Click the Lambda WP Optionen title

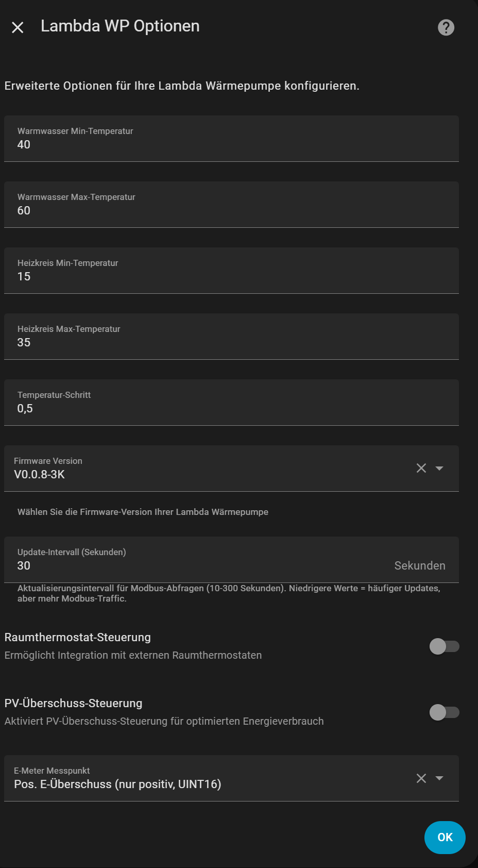119,26
